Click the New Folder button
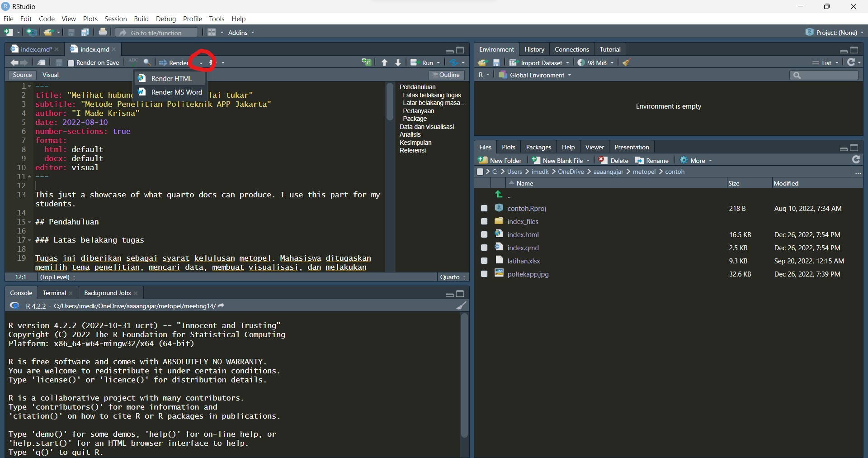Viewport: 868px width, 458px height. pos(500,161)
